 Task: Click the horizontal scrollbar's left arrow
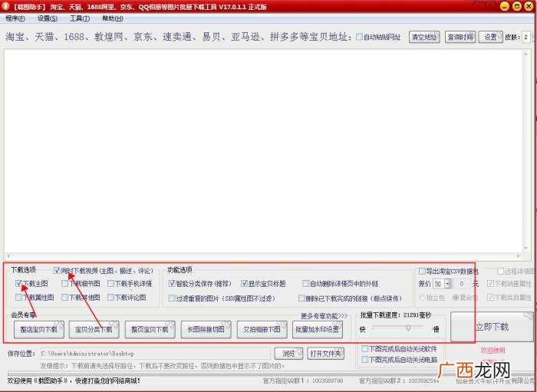8,255
